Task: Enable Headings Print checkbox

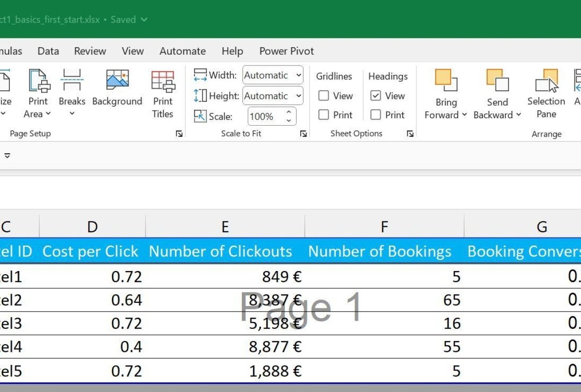Action: tap(376, 115)
